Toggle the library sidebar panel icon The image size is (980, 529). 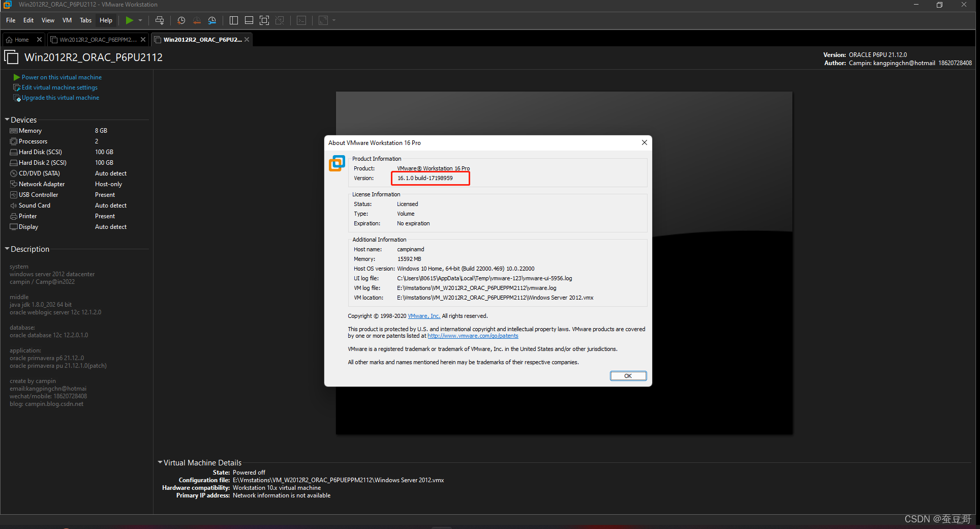click(233, 20)
